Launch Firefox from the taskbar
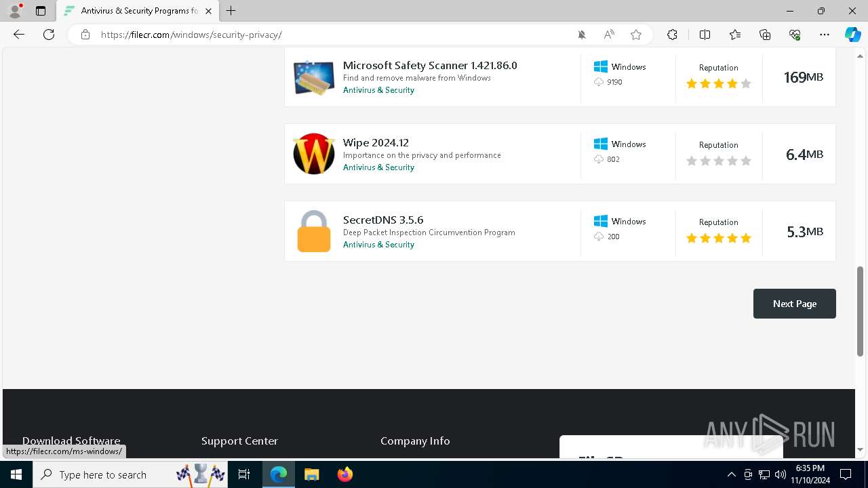The image size is (868, 488). 345,474
